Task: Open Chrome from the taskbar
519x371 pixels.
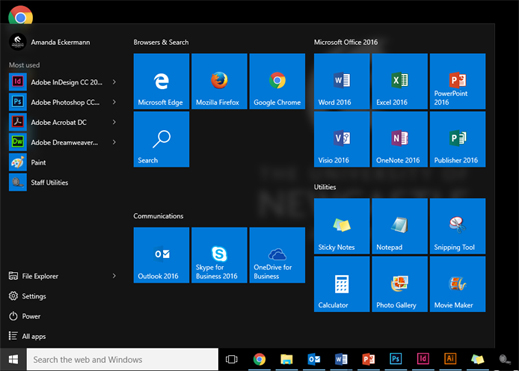Action: [259, 359]
